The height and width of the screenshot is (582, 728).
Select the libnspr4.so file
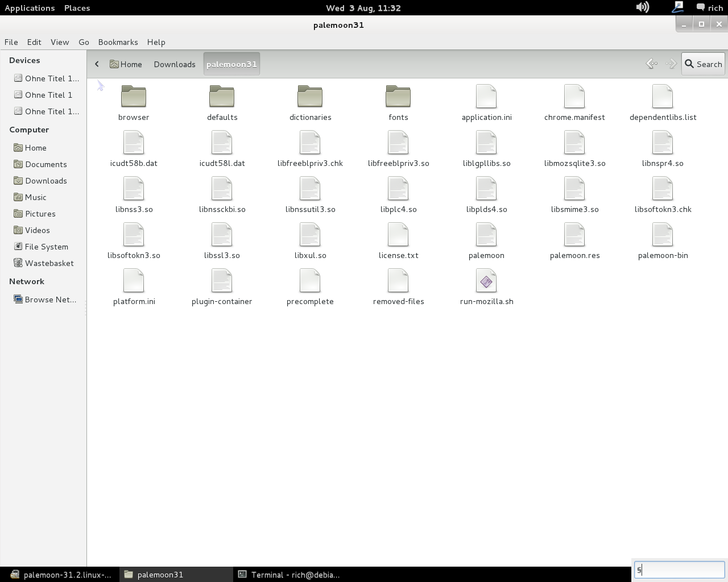point(663,149)
